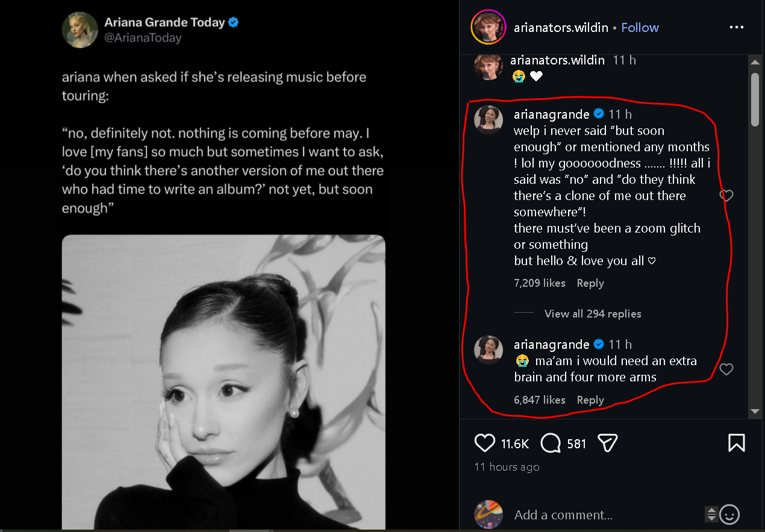Like the post using the heart icon
This screenshot has height=532, width=765.
484,443
